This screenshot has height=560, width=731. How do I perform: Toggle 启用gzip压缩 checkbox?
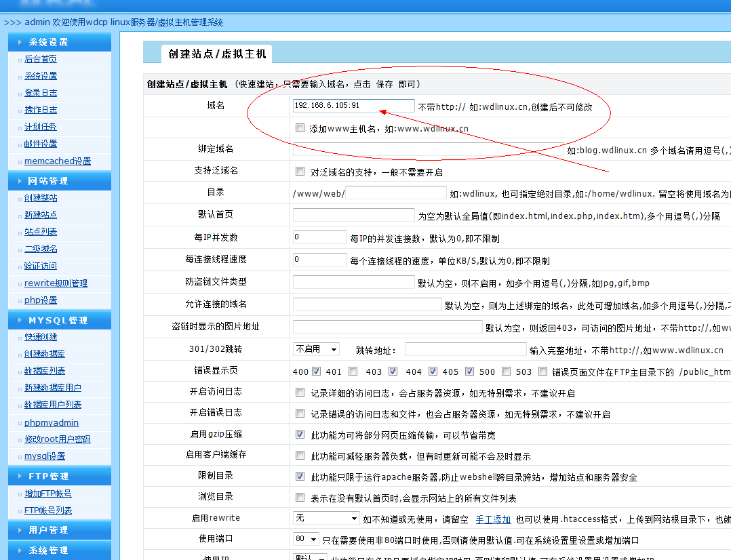pos(300,435)
